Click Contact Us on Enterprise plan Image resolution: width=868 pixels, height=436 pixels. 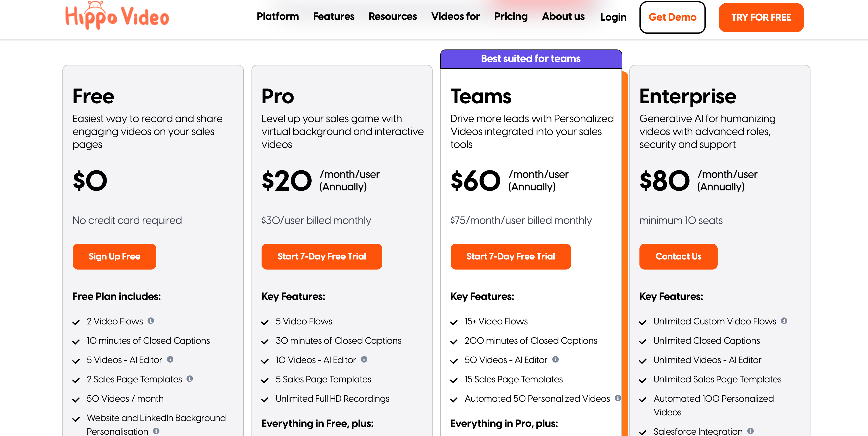678,257
